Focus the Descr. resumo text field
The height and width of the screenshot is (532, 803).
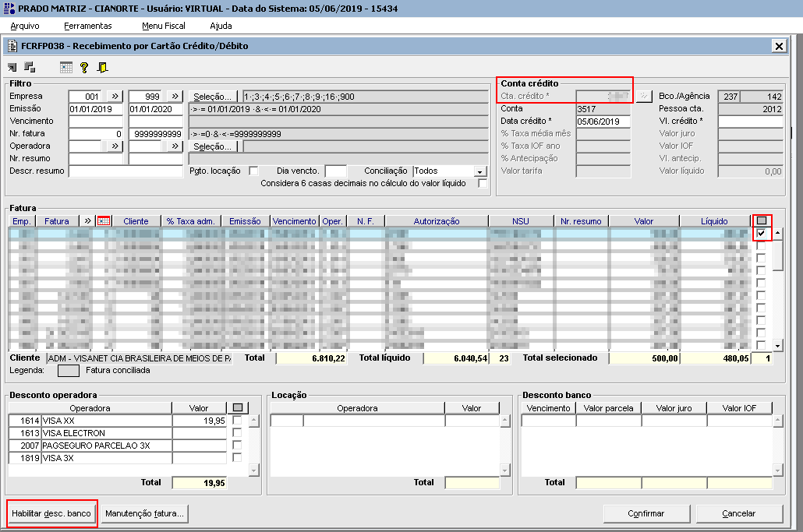click(126, 171)
